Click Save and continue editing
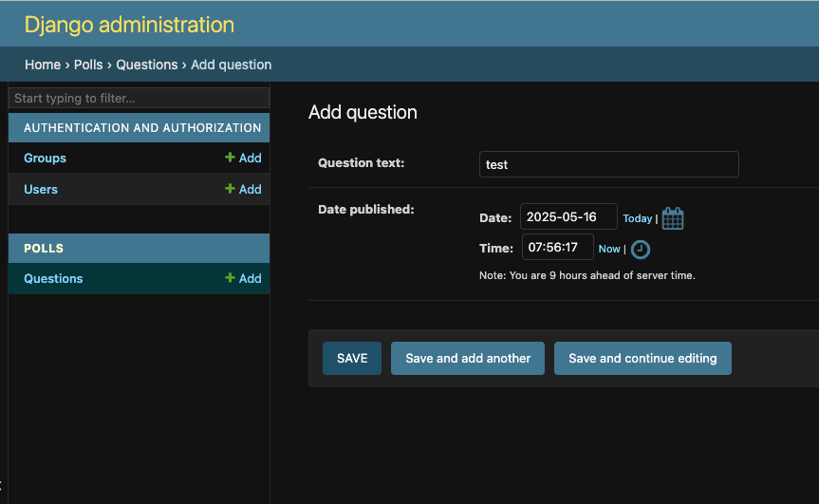This screenshot has height=504, width=819. pos(642,358)
